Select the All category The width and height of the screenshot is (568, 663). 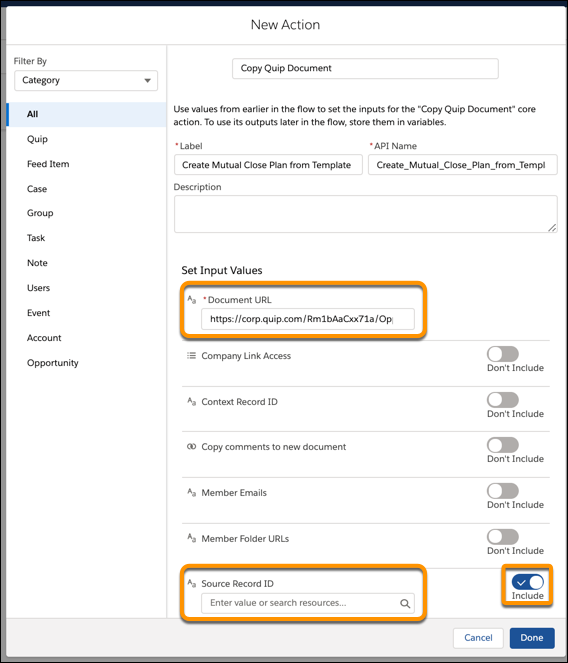pos(86,114)
